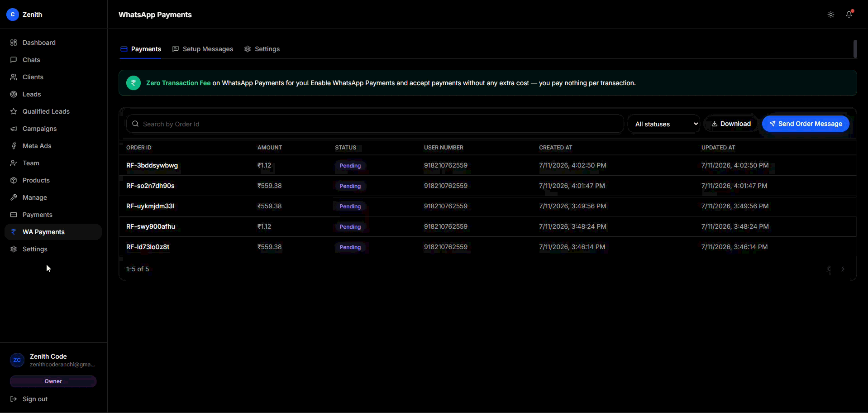Click WhatsApp Payments page title
The width and height of the screenshot is (868, 413).
pyautogui.click(x=155, y=14)
